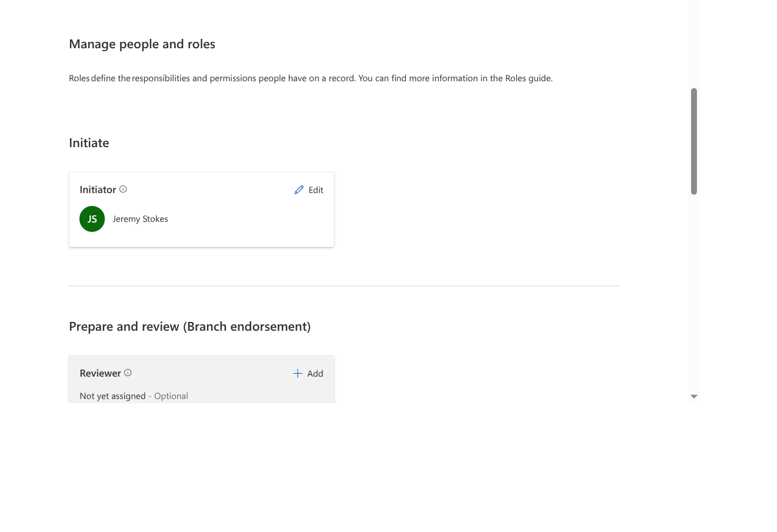Select the Reviewer card
777x532 pixels.
point(201,379)
